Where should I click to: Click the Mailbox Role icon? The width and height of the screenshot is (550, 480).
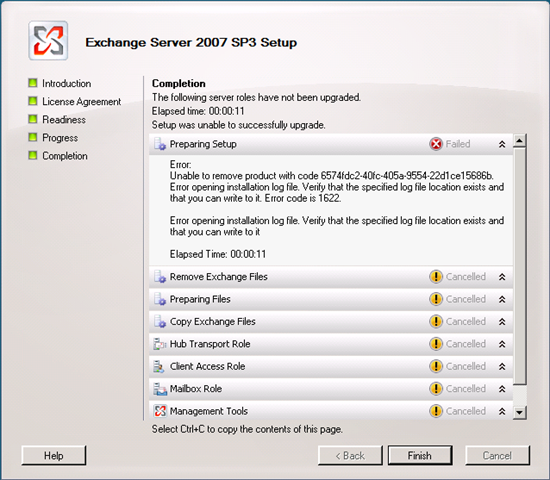click(160, 389)
